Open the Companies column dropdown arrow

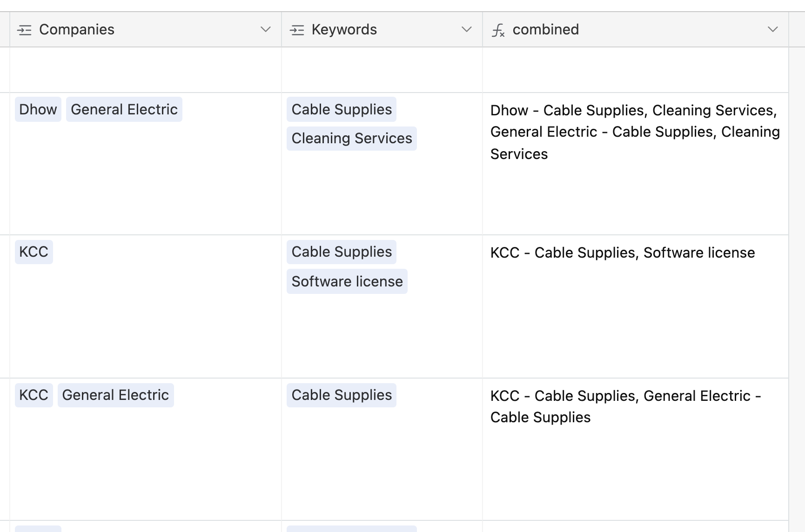tap(266, 30)
